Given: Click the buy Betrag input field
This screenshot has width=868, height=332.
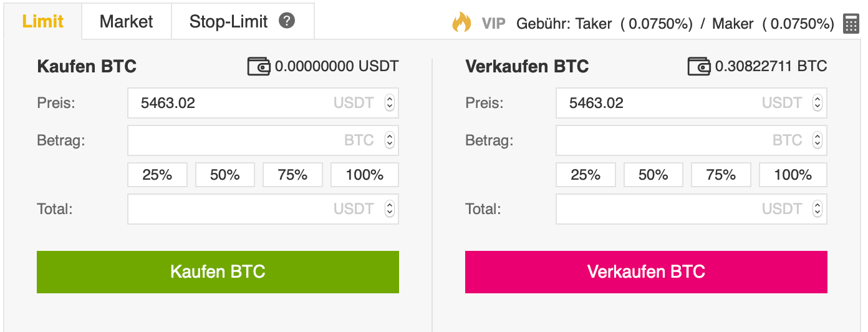Looking at the screenshot, I should pos(237,140).
